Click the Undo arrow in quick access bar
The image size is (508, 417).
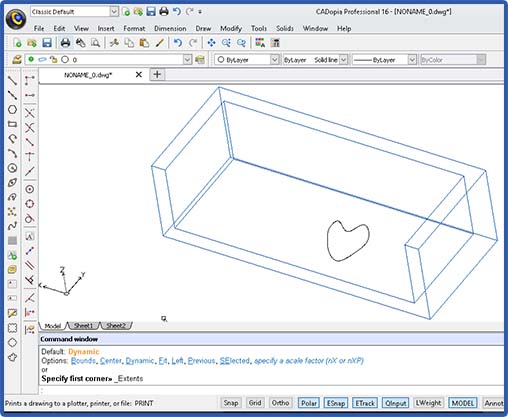177,12
